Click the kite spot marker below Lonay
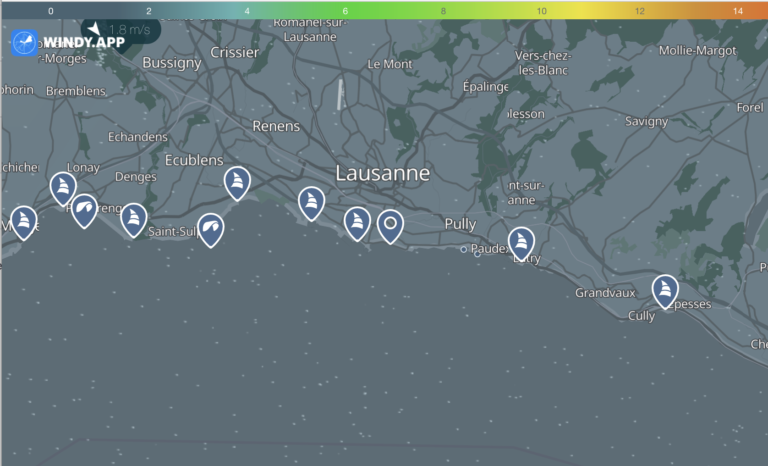Screen dimensions: 768x466 tap(85, 209)
